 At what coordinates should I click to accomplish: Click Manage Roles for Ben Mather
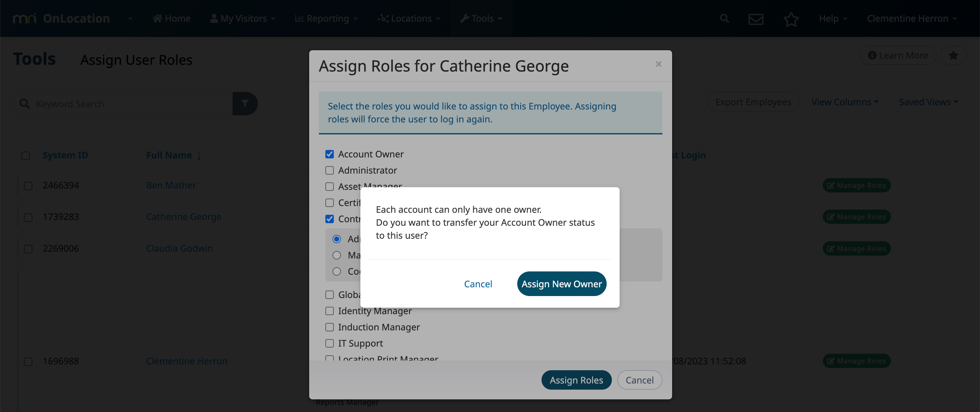click(856, 185)
